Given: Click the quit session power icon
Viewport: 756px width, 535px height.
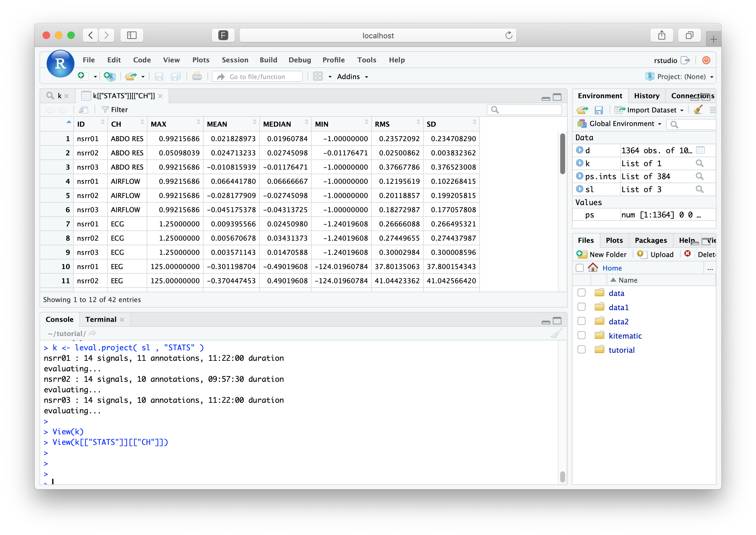Looking at the screenshot, I should click(706, 60).
